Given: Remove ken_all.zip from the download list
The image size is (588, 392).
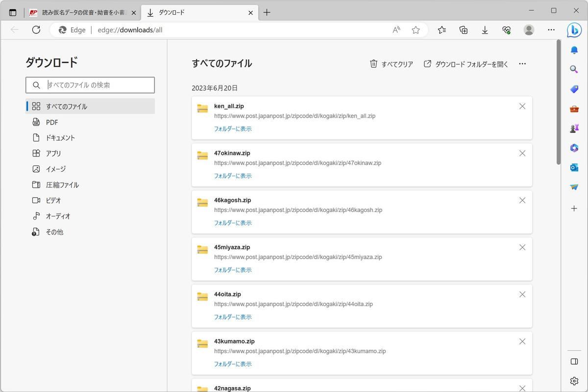Looking at the screenshot, I should point(522,106).
